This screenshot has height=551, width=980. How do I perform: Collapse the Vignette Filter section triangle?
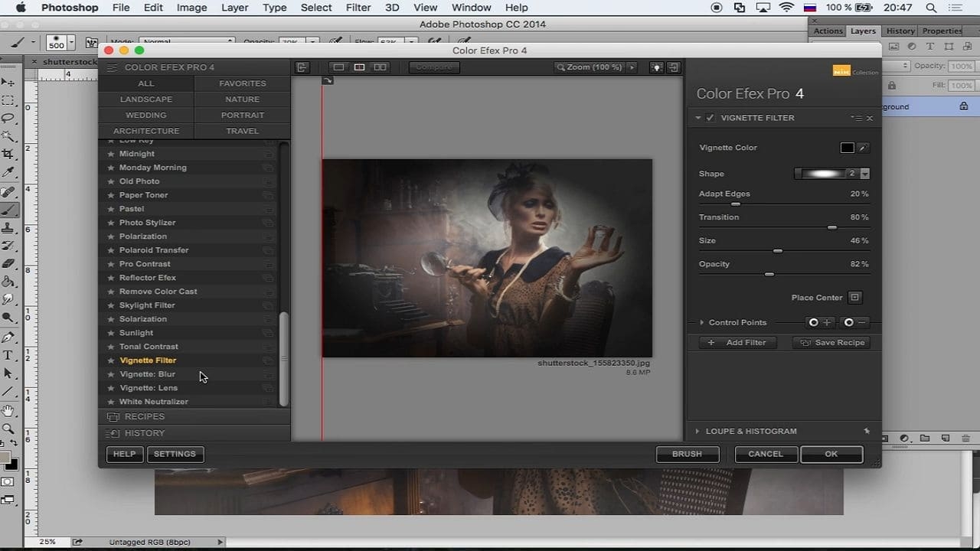click(x=698, y=118)
